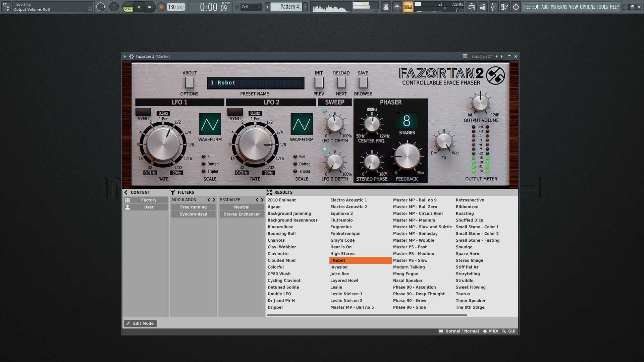Click the INIT/PREV button
Viewport: 644px width, 362px height.
[319, 82]
